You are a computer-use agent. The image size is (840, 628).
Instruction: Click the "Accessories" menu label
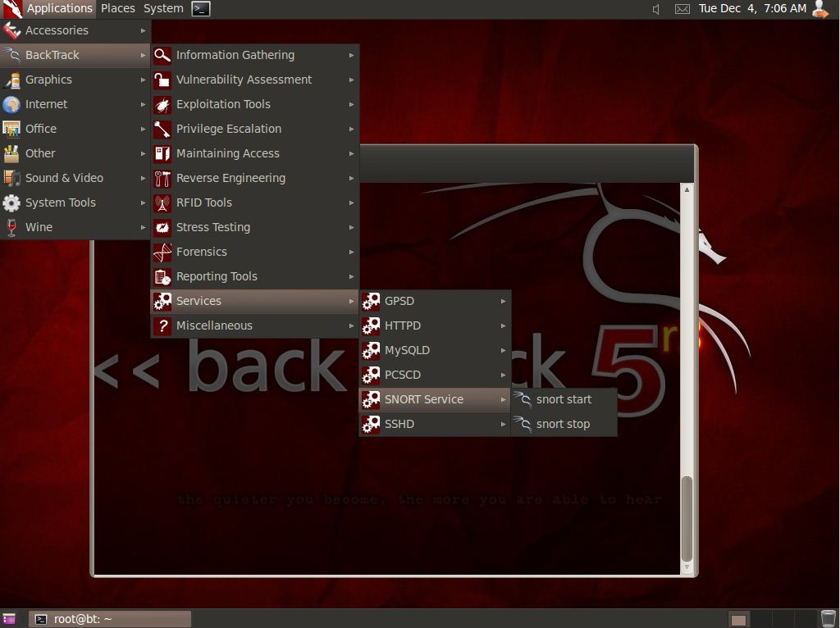[57, 30]
